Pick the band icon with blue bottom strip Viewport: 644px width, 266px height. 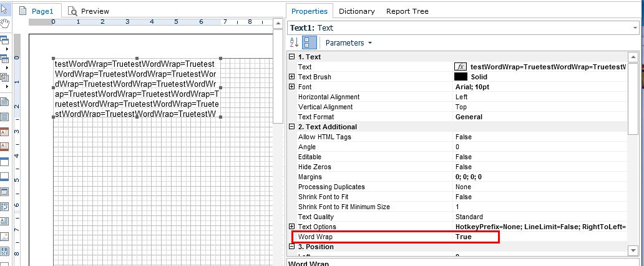4,176
